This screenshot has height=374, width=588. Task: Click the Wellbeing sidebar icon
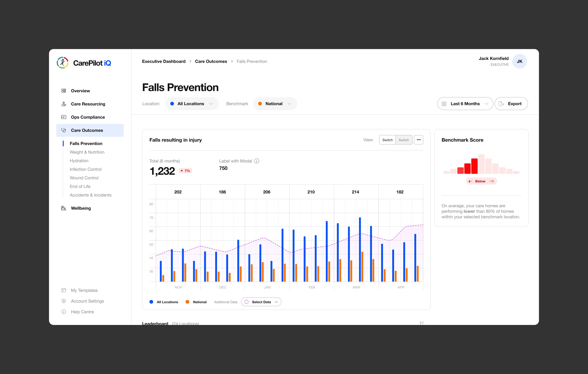coord(63,208)
